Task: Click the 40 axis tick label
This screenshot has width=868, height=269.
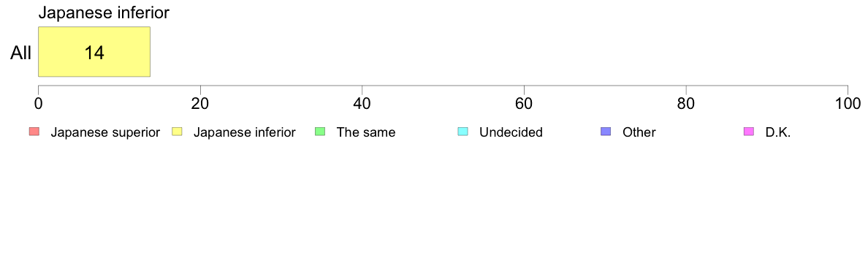Action: tap(362, 104)
